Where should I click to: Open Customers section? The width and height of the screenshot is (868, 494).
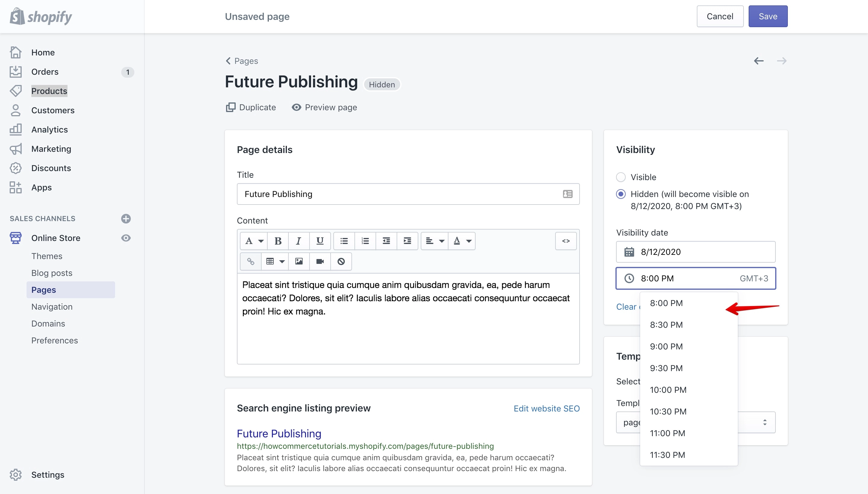tap(53, 110)
